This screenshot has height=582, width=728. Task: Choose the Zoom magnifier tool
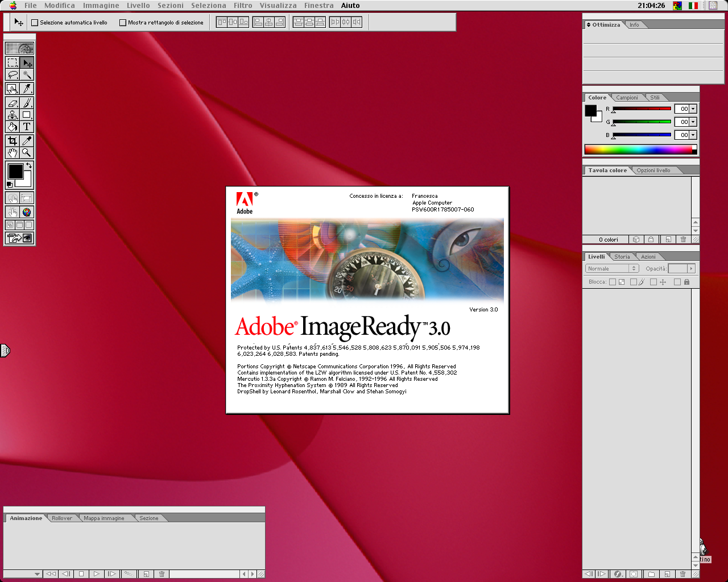tap(27, 153)
